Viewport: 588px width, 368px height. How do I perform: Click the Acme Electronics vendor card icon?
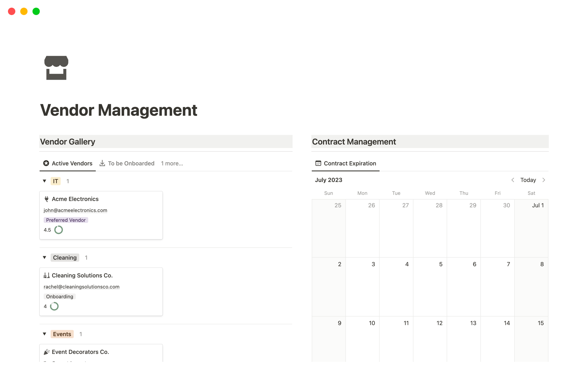coord(47,198)
